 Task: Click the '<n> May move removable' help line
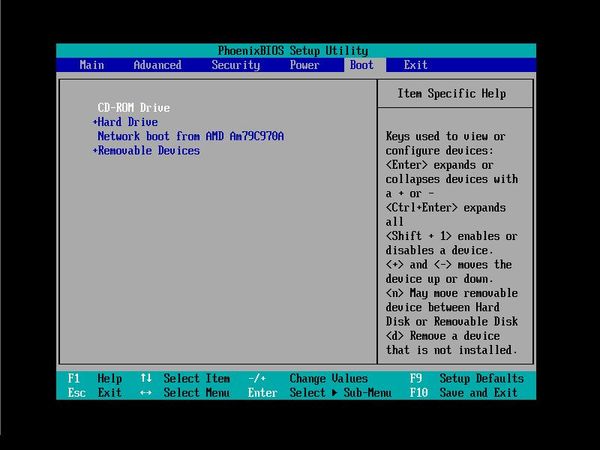click(x=452, y=293)
